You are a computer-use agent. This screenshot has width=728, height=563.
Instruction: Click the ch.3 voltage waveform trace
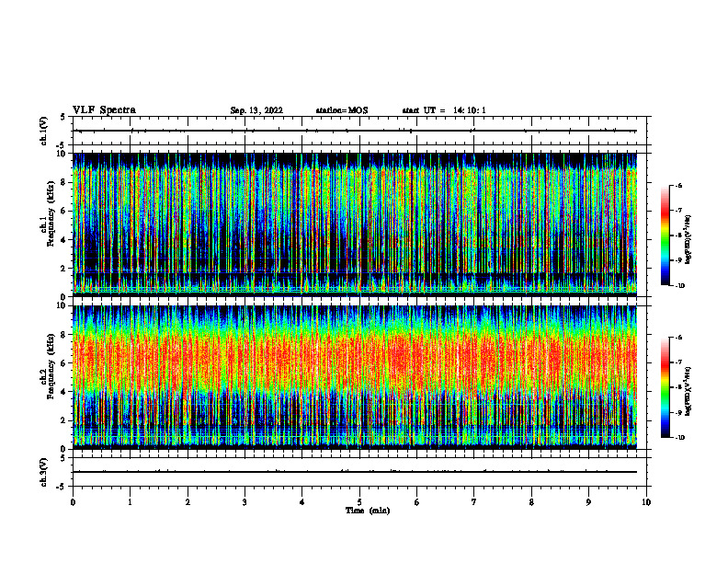(355, 472)
